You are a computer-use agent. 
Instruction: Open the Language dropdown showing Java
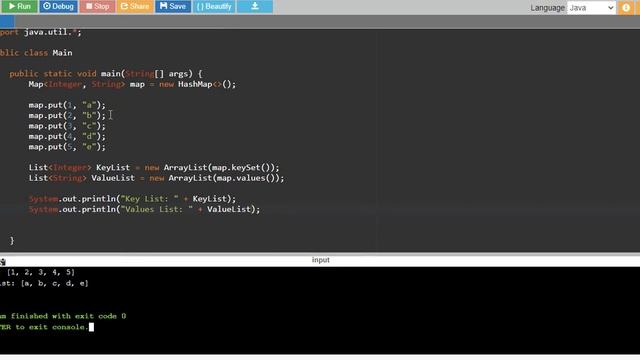(x=591, y=7)
